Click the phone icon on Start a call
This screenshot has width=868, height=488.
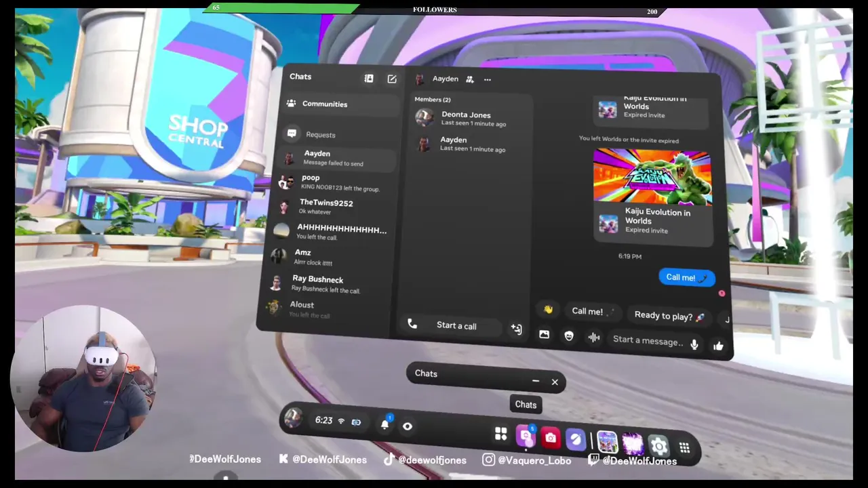(x=412, y=324)
